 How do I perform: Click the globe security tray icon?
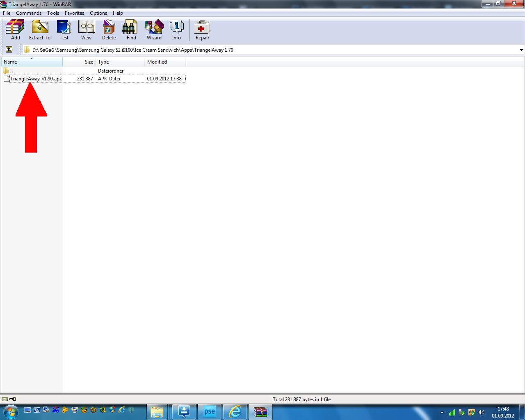pos(472,412)
